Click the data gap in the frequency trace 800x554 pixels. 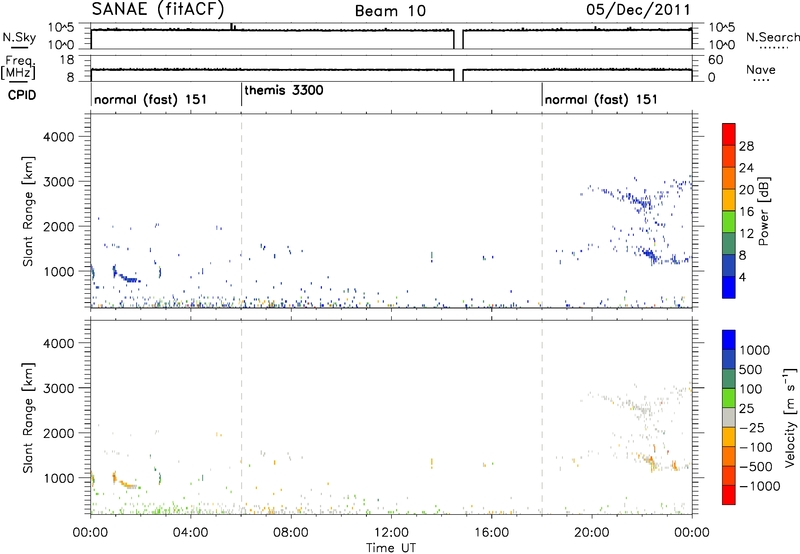(458, 74)
